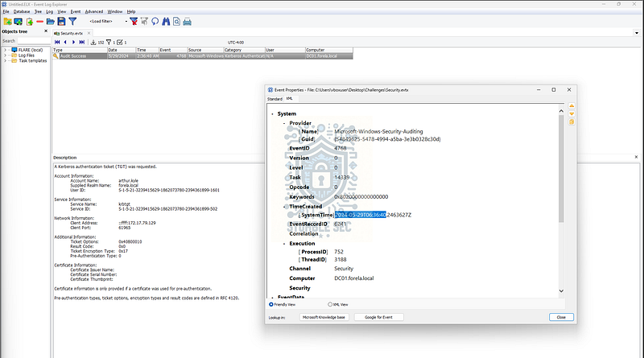Collapse the System node in event XML
Image resolution: width=644 pixels, height=358 pixels.
[x=272, y=114]
